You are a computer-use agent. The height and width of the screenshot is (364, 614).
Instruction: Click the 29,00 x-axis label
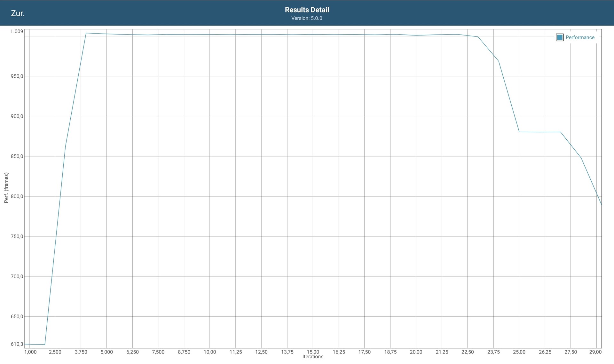[595, 352]
